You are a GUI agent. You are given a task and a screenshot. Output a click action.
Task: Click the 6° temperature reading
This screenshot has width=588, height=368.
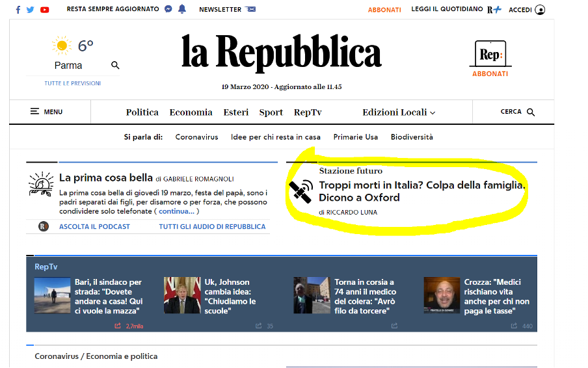[85, 46]
